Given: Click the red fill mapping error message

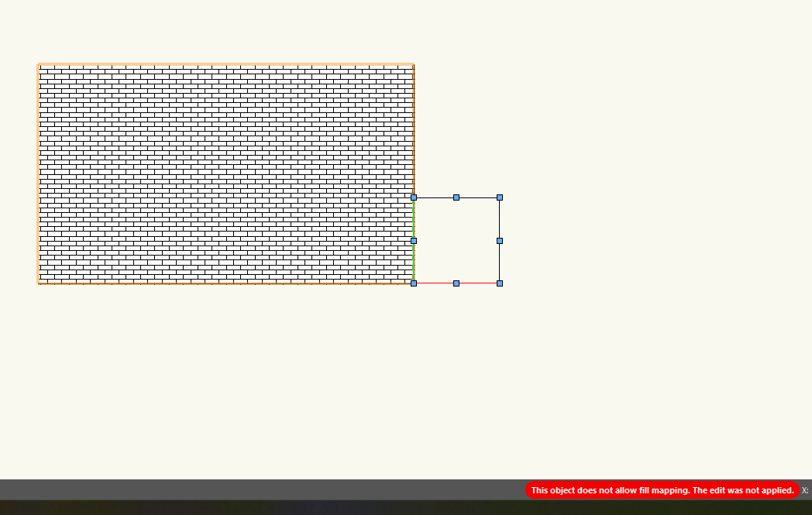Looking at the screenshot, I should point(662,490).
